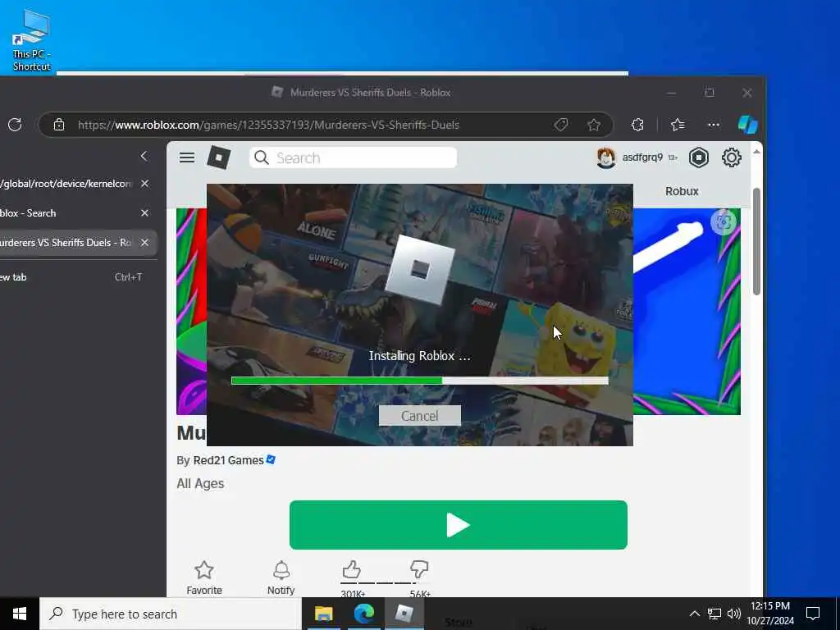Image resolution: width=840 pixels, height=630 pixels.
Task: Like the game with thumbs up
Action: (351, 570)
